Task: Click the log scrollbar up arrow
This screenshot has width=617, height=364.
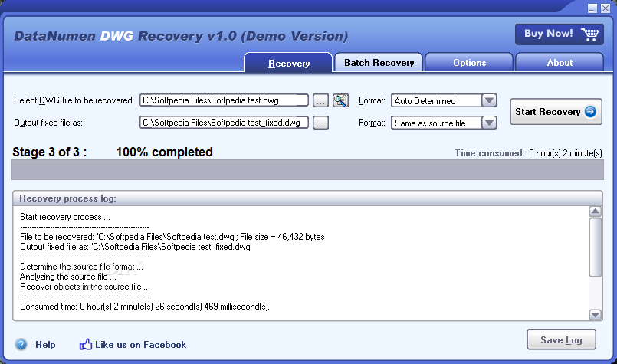Action: click(x=595, y=212)
